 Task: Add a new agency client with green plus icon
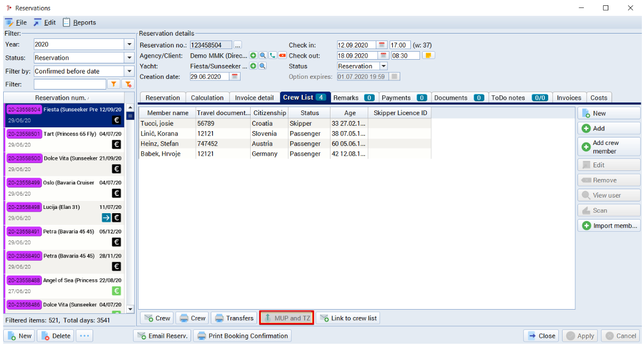click(x=253, y=55)
